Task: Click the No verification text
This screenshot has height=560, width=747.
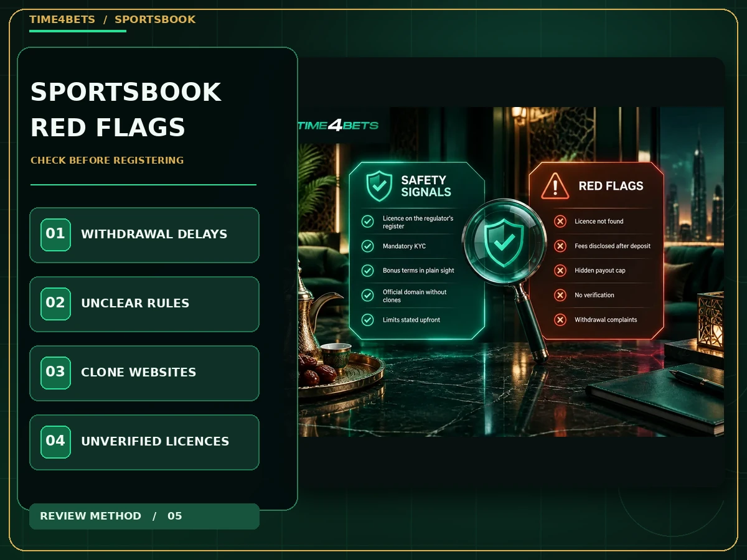Action: click(594, 296)
